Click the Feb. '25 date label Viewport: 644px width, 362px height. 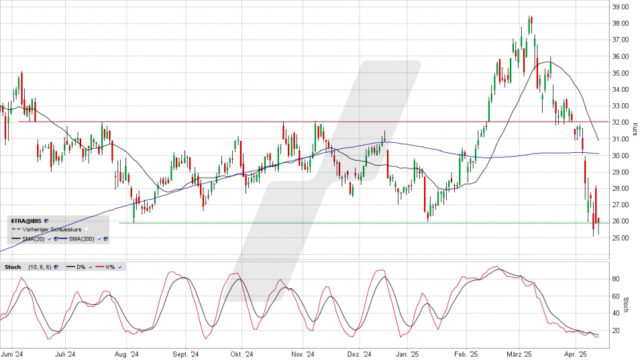(466, 354)
